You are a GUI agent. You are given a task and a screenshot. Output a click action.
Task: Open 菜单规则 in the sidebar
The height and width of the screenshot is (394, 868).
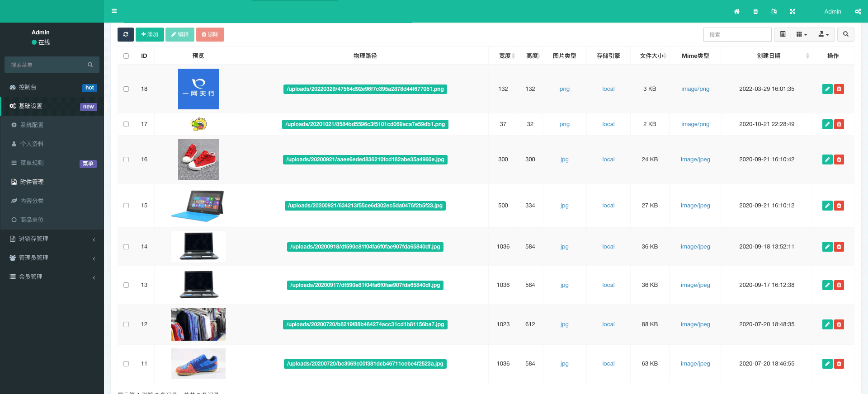52,163
